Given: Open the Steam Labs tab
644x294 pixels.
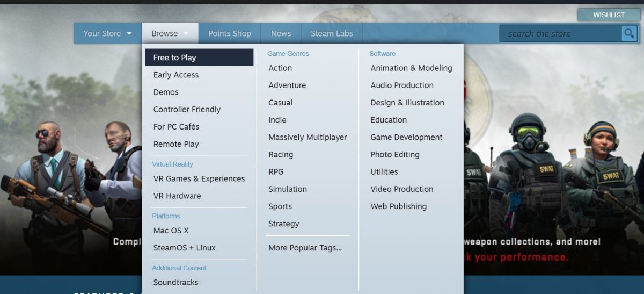Looking at the screenshot, I should coord(332,33).
